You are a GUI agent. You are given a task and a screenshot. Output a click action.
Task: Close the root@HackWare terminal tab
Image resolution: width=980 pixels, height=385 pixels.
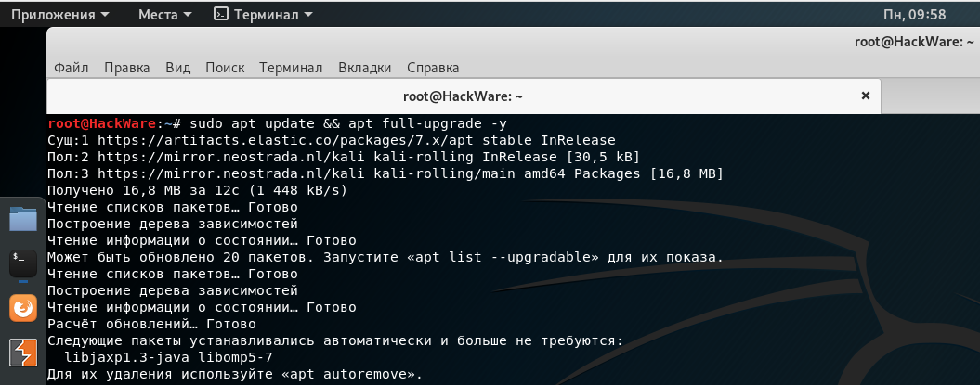point(867,96)
